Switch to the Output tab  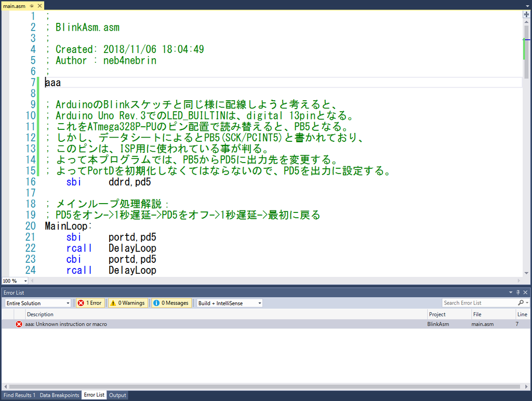(117, 395)
